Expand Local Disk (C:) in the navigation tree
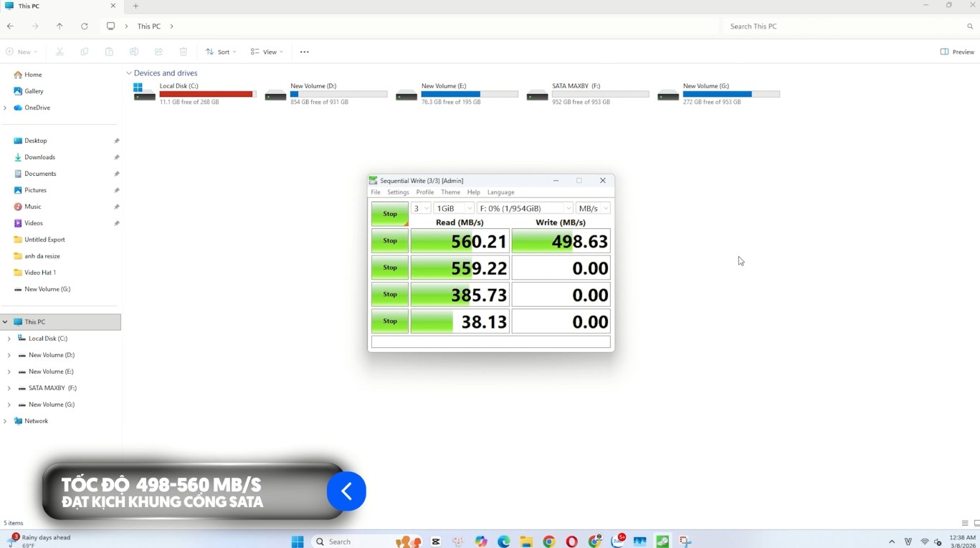Screen dimensions: 980x548 [9, 339]
